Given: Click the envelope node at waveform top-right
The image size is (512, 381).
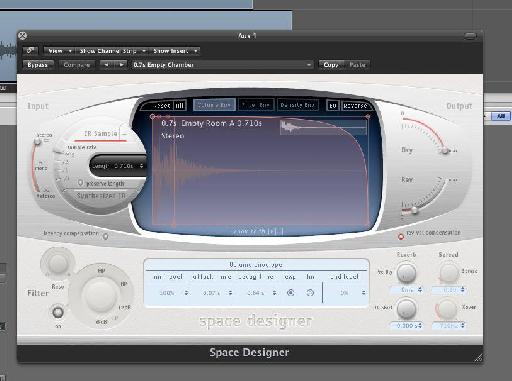Looking at the screenshot, I should tap(368, 116).
